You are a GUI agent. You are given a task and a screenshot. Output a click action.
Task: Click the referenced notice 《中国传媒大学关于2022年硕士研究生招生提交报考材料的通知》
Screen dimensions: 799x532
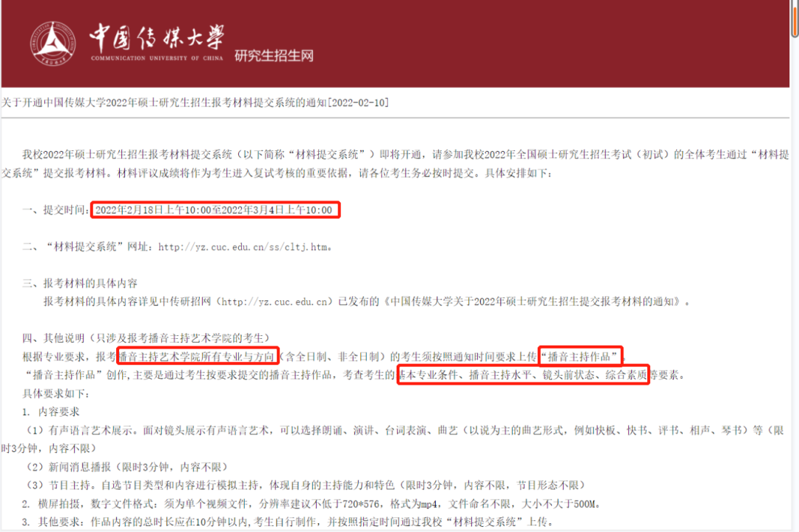(x=532, y=302)
